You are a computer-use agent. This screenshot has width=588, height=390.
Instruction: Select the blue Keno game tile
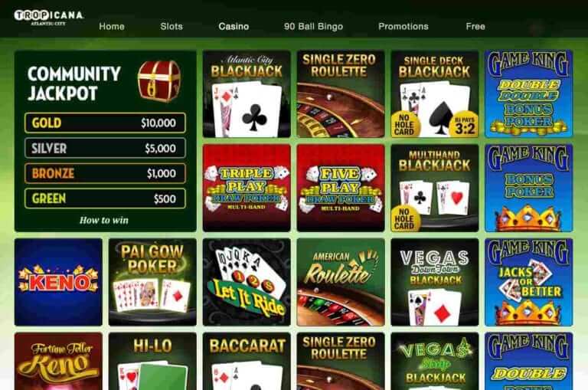coord(58,282)
